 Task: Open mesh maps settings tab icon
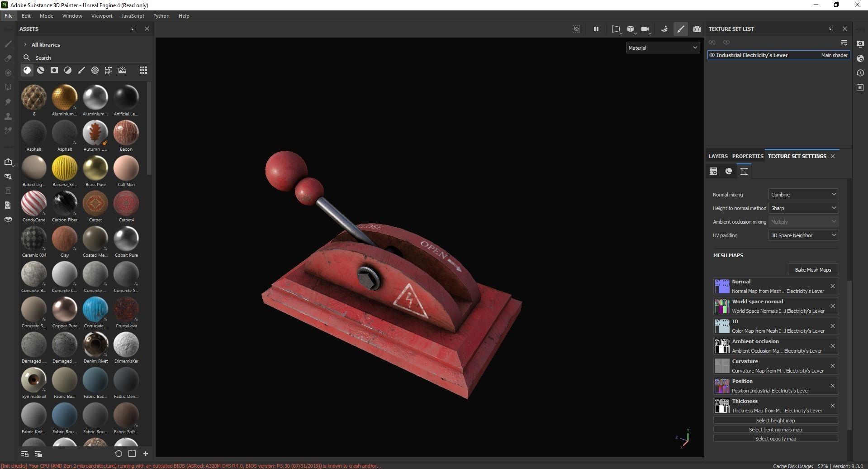(x=744, y=171)
